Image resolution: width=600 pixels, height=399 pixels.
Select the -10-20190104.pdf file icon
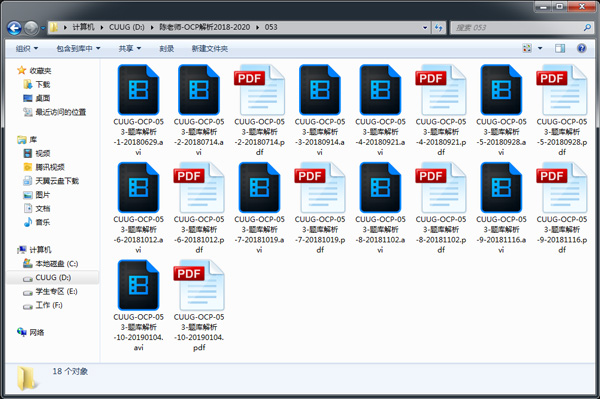[x=199, y=306]
